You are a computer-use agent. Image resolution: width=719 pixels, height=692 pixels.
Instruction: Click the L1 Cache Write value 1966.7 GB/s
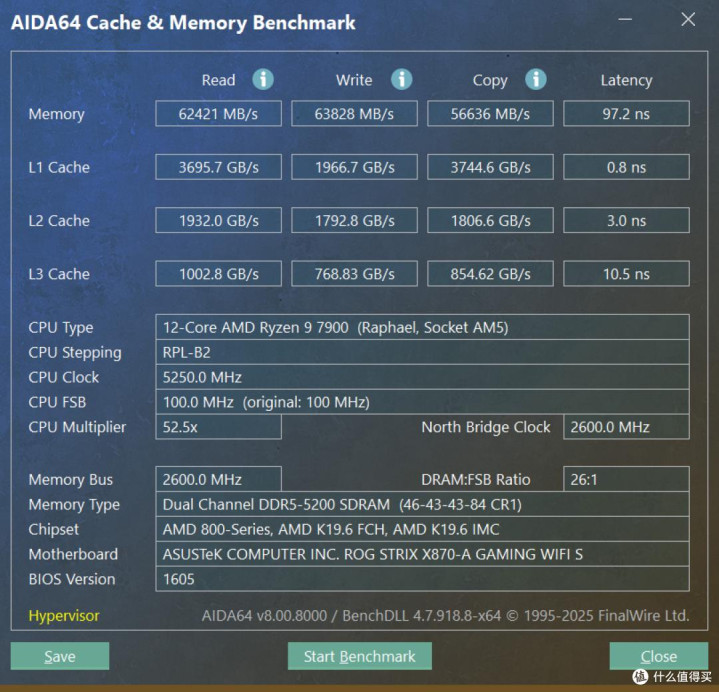pyautogui.click(x=354, y=167)
